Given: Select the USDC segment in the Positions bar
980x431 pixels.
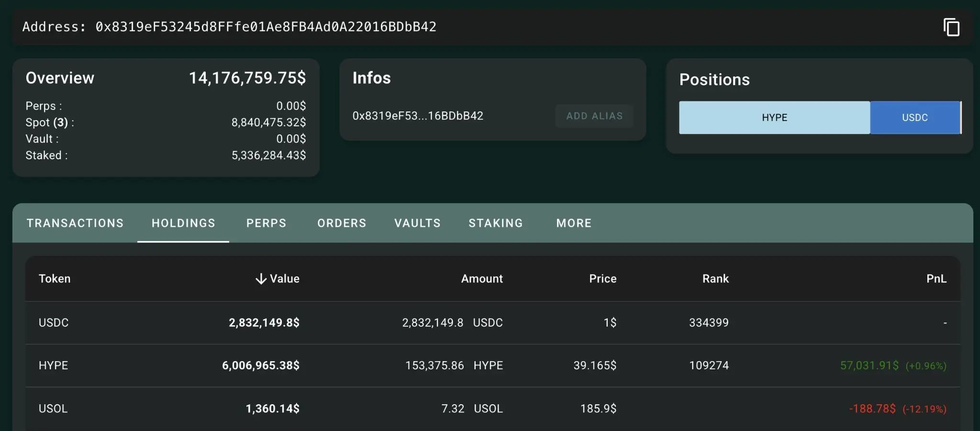Looking at the screenshot, I should 915,117.
